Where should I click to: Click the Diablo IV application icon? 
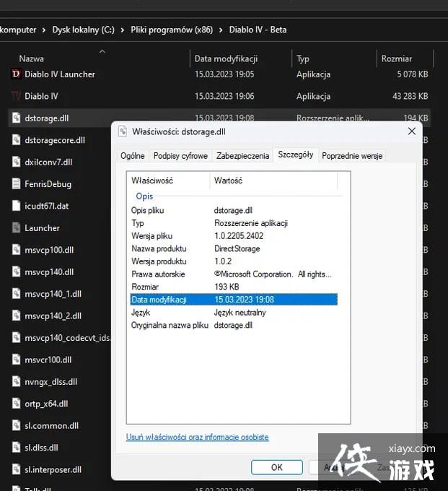[16, 96]
